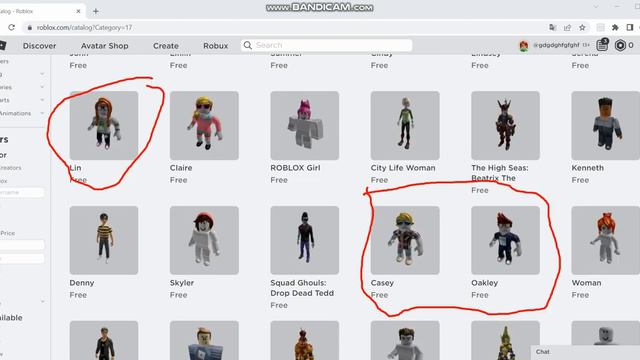Viewport: 640px width, 360px height.
Task: Click the Free price under Claire
Action: tap(178, 180)
